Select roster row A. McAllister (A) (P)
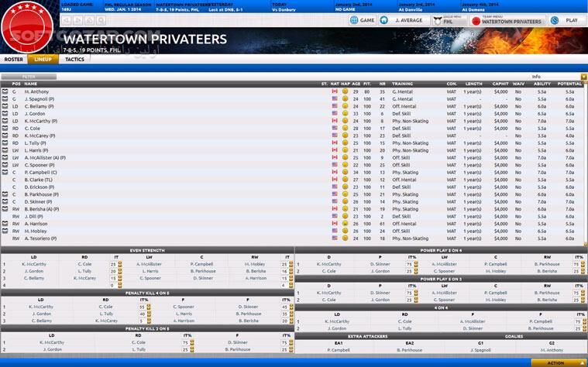 point(293,157)
